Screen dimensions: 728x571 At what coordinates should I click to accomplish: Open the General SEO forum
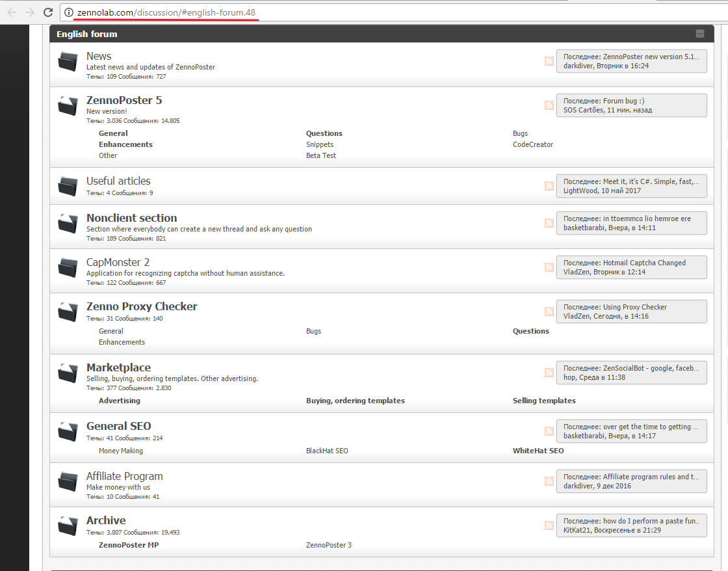tap(118, 426)
